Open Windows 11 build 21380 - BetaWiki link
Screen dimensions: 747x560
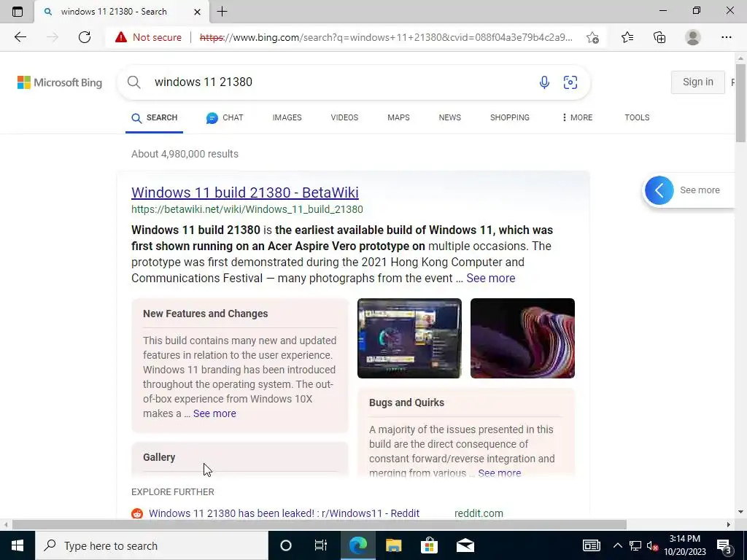tap(245, 192)
